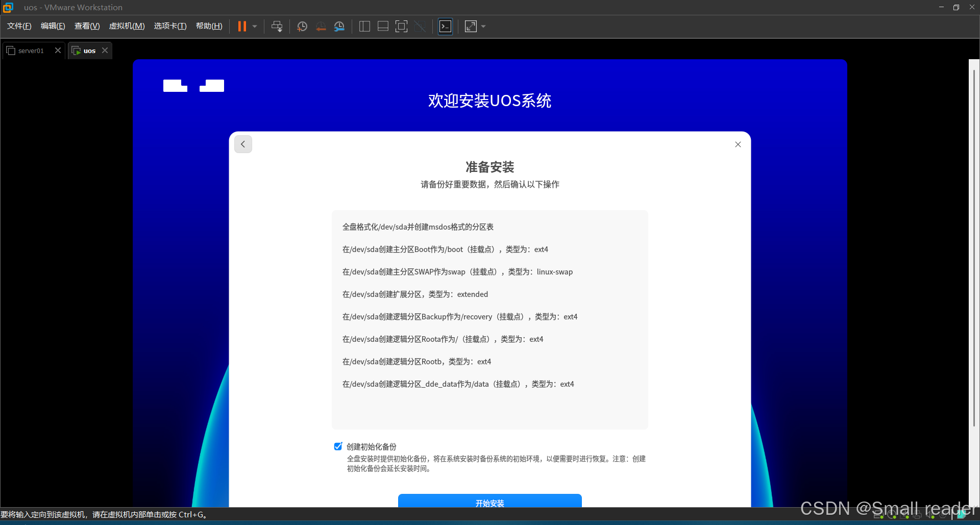Toggle the thumbnail bar view
Screen dimensions: 980x525
pos(383,27)
